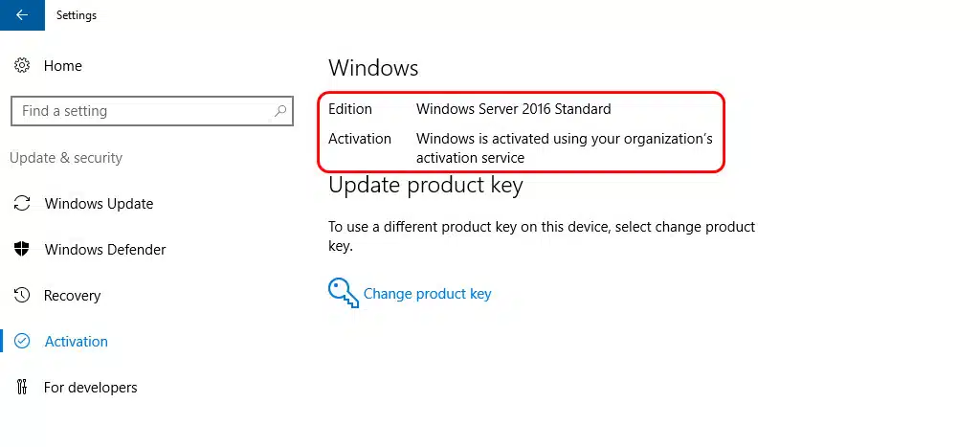
Task: Click the Windows Update refresh arrows icon
Action: (22, 204)
